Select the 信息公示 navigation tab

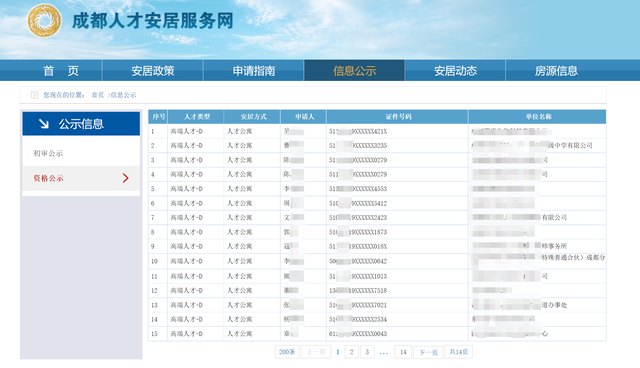point(354,71)
